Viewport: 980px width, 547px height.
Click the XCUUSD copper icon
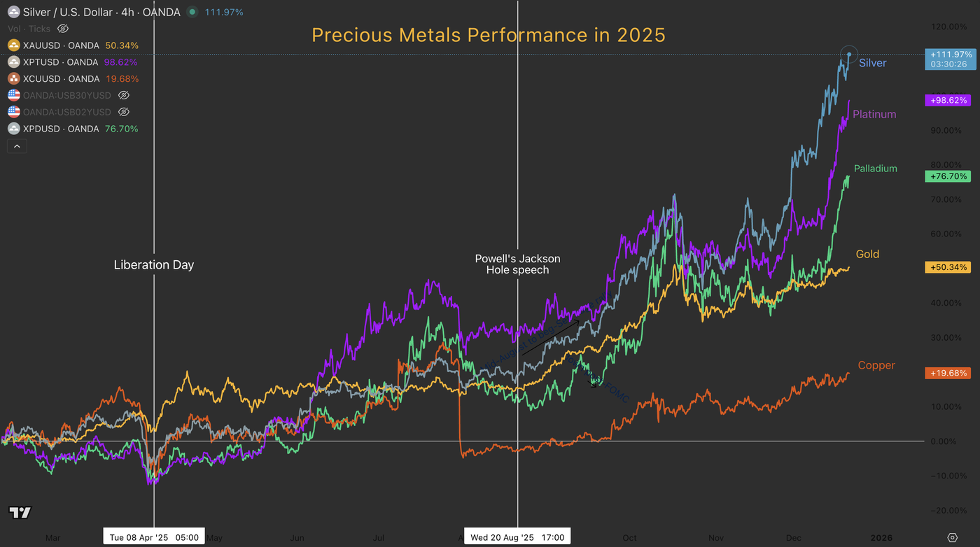13,78
